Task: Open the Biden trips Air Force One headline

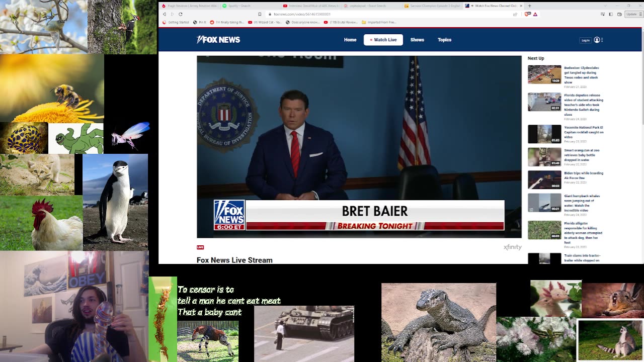Action: coord(584,175)
